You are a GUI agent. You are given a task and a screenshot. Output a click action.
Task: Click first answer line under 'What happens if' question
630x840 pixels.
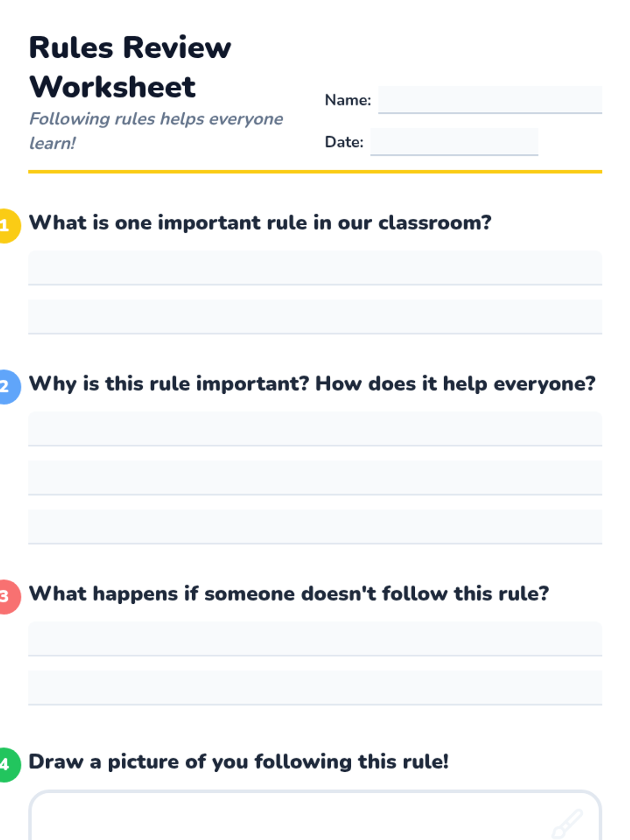(315, 639)
